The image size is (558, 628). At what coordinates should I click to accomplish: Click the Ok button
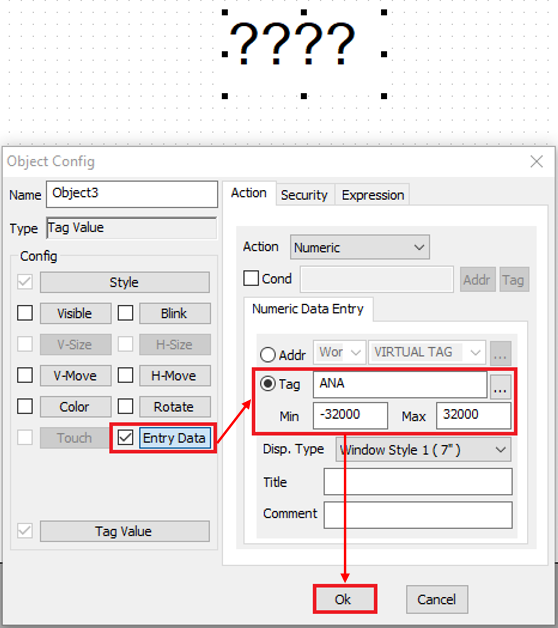344,599
